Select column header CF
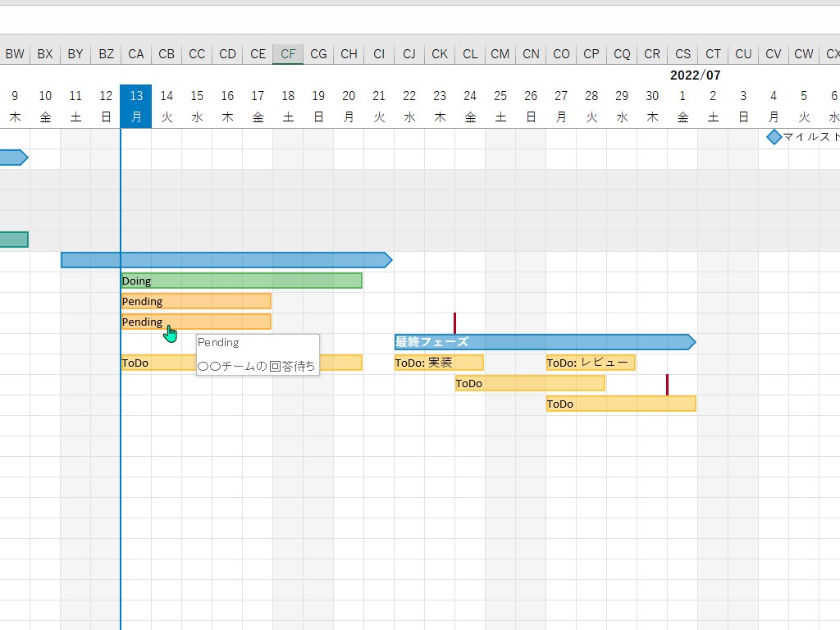This screenshot has width=840, height=630. (288, 54)
